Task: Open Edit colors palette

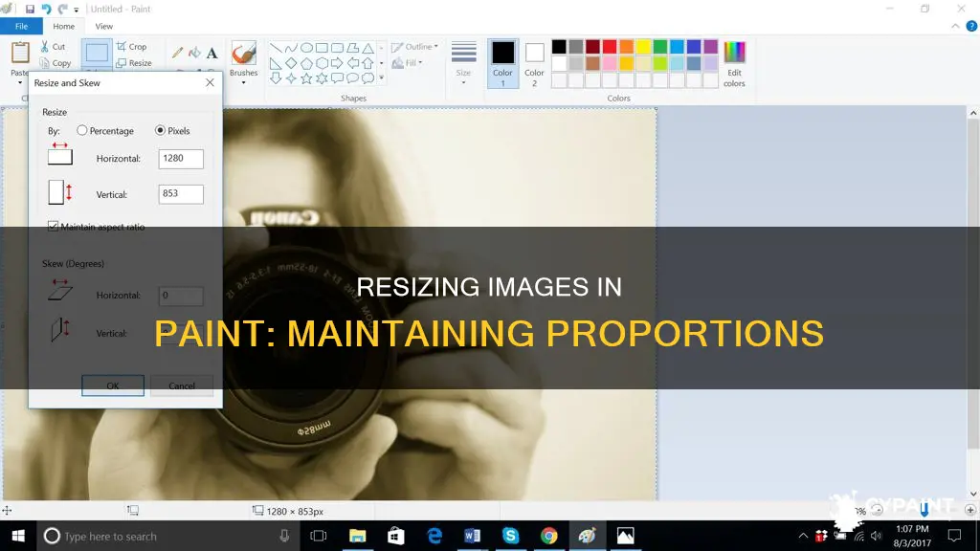Action: pos(734,64)
